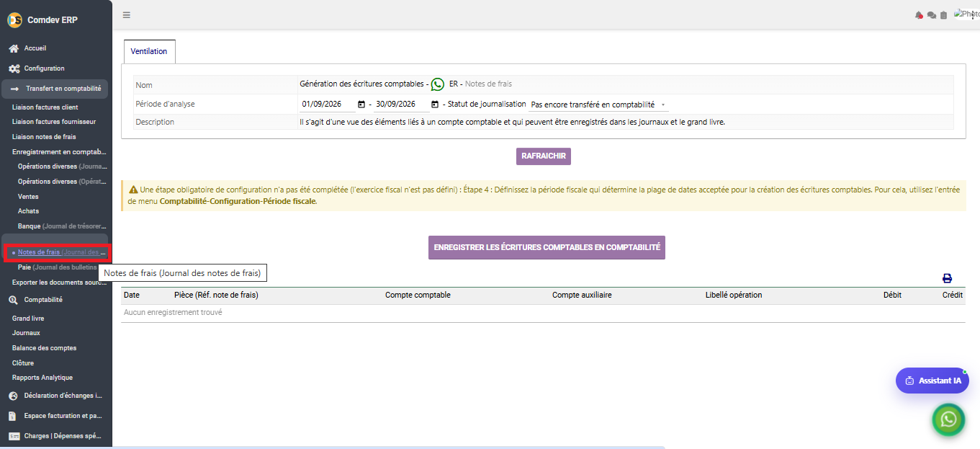980x449 pixels.
Task: Open the end date calendar picker
Action: 435,105
